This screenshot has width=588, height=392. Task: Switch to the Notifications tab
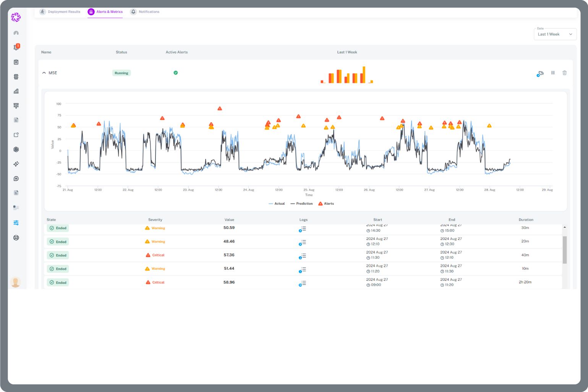145,12
